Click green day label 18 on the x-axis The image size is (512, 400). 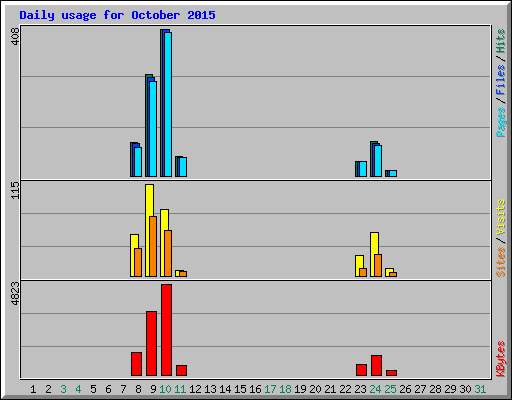[x=285, y=389]
